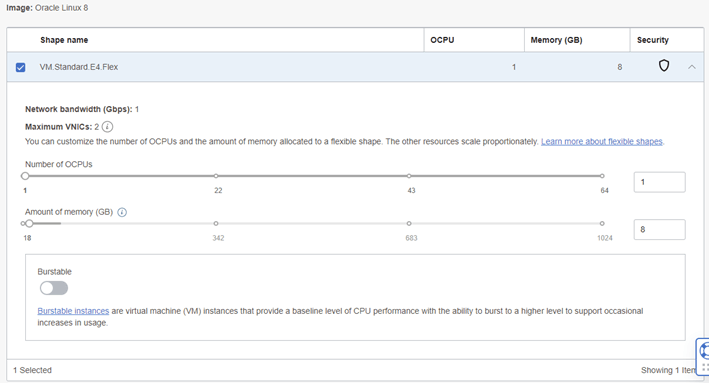This screenshot has width=709, height=383.
Task: Set OCPU slider to the 43 mark
Action: point(409,176)
